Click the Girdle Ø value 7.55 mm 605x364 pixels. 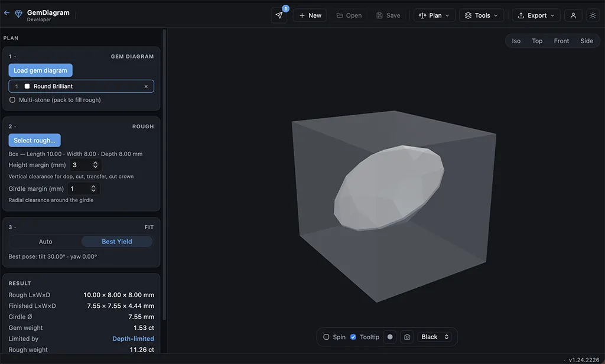click(x=141, y=317)
